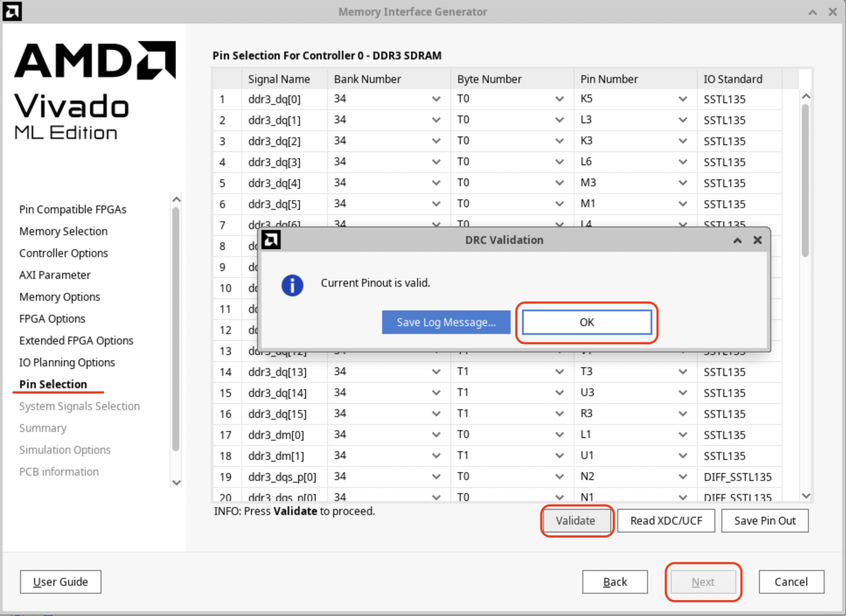846x616 pixels.
Task: Click the blue info icon in dialog
Action: click(x=292, y=285)
